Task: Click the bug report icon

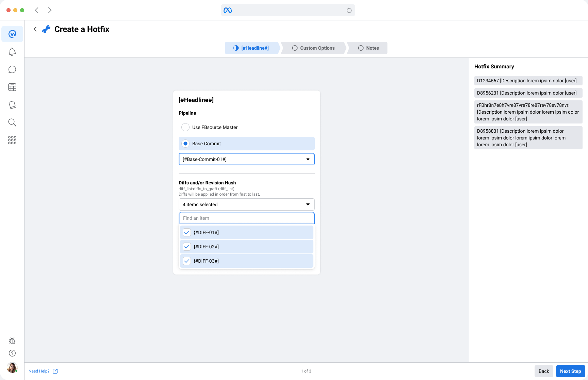Action: click(12, 341)
